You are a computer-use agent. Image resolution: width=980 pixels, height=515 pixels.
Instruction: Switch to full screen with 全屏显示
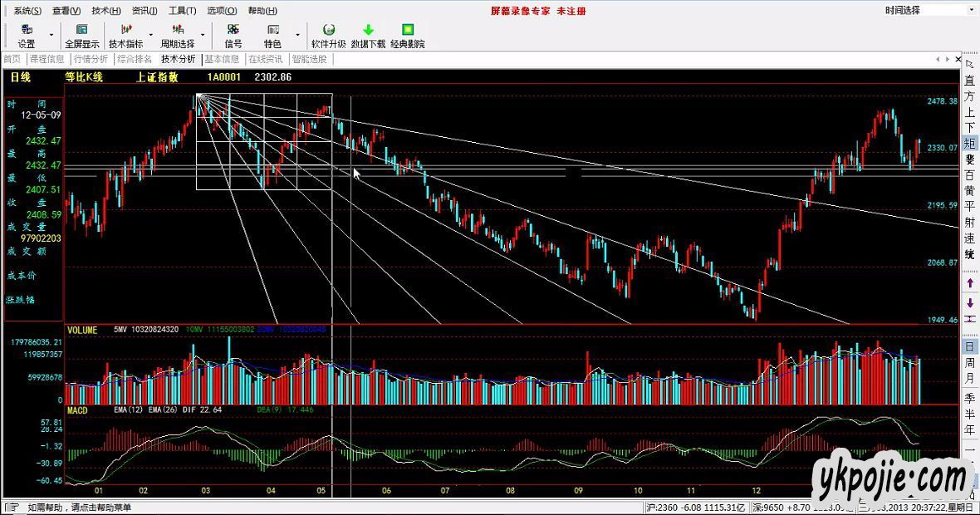click(x=81, y=35)
